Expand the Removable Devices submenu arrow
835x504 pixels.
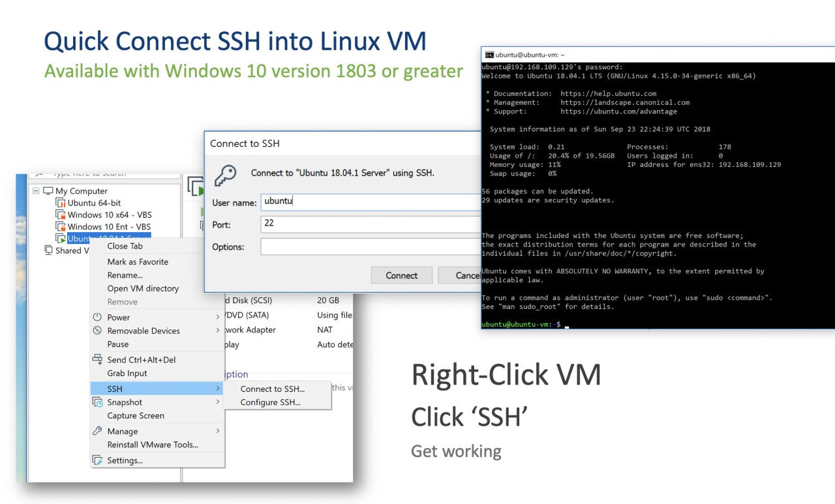218,331
